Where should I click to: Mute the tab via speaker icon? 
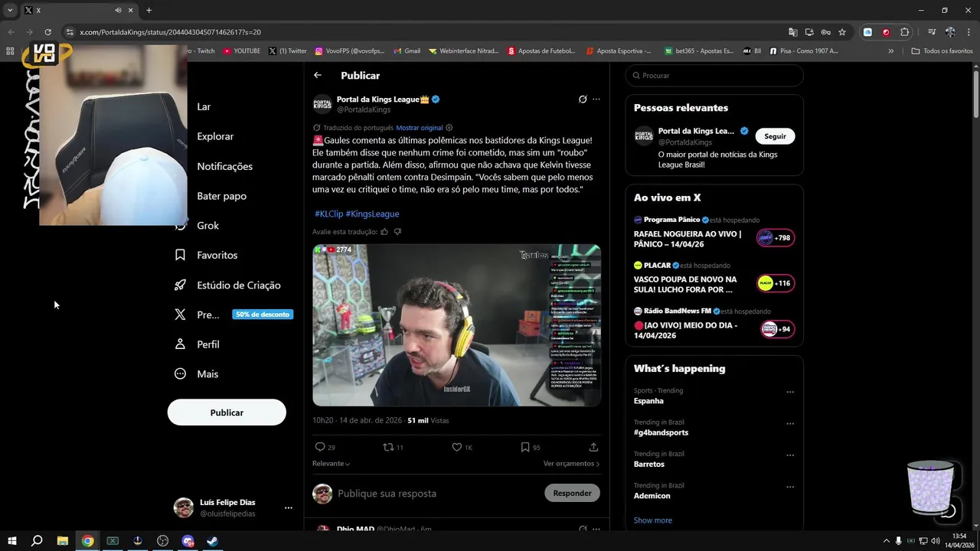118,11
